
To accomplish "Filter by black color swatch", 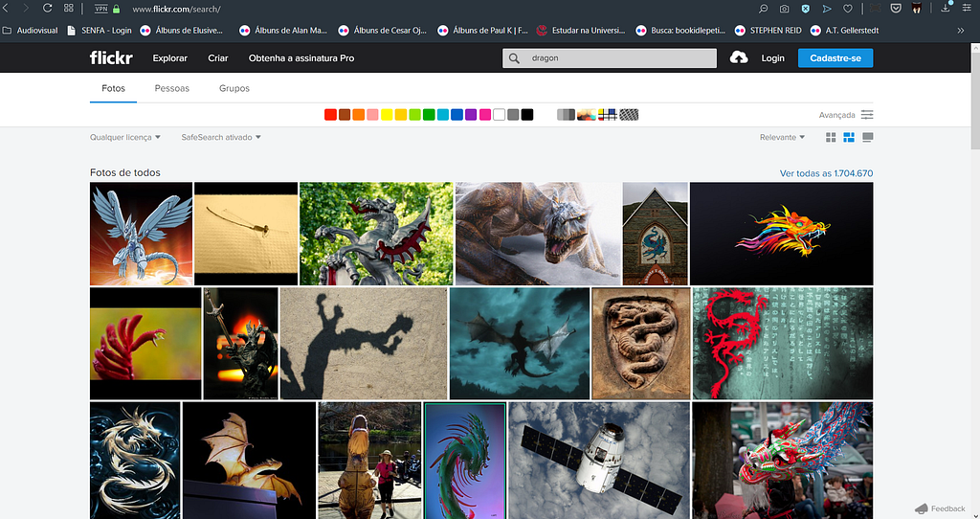I will click(x=527, y=115).
